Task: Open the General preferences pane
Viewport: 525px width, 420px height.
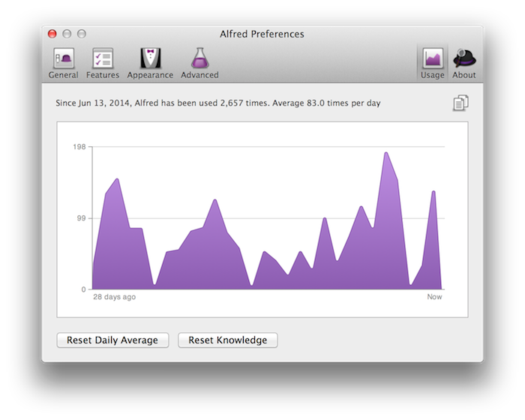Action: tap(63, 63)
